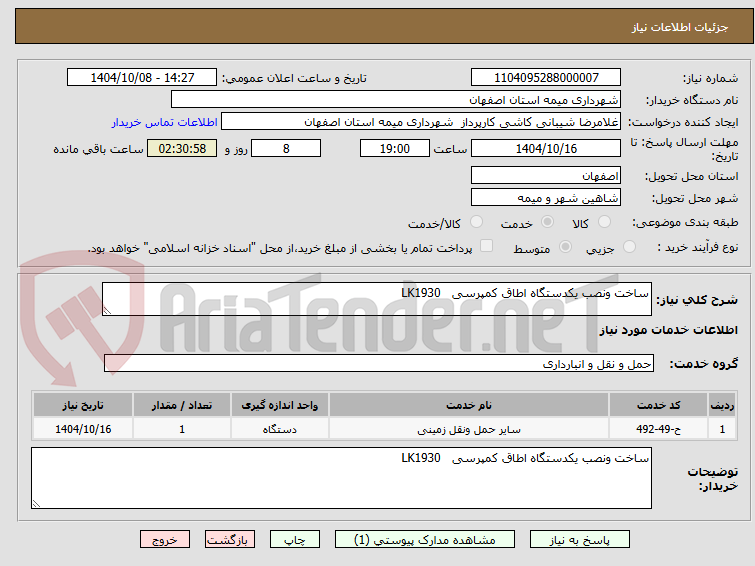Select the کالا radio button
Screen dimensions: 755x566
point(603,222)
